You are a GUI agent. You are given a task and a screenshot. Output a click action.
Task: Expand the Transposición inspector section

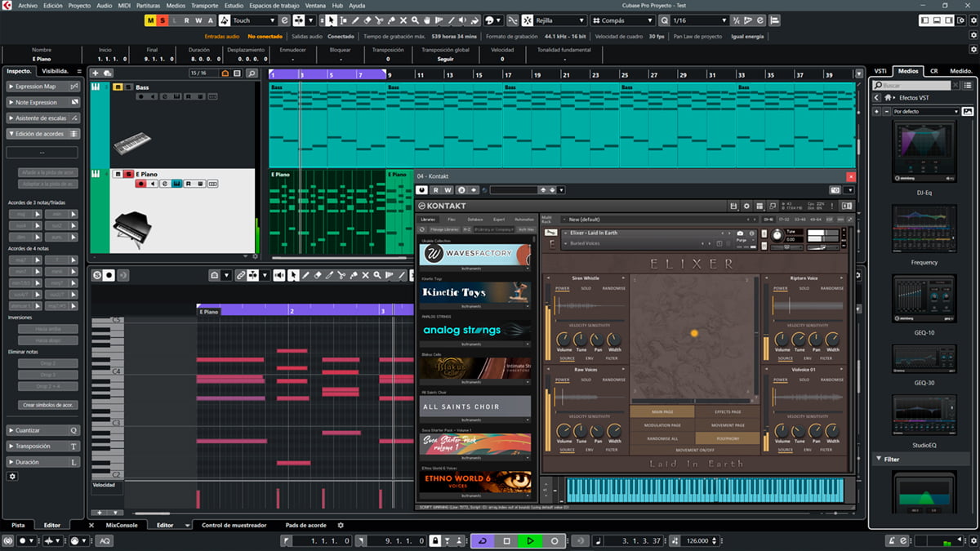pyautogui.click(x=43, y=447)
